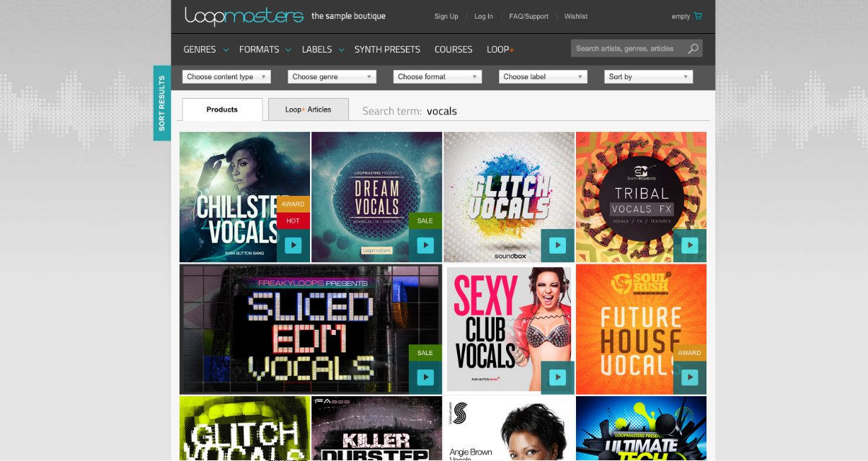Open the Sort by dropdown

[x=648, y=77]
